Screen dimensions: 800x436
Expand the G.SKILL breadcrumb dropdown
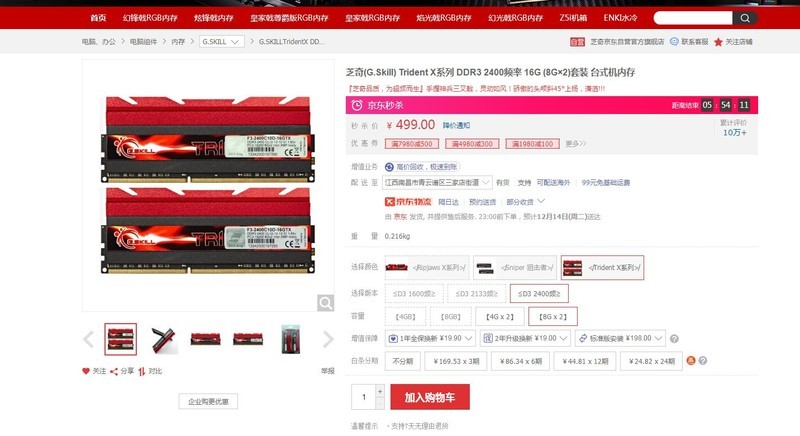click(x=221, y=42)
